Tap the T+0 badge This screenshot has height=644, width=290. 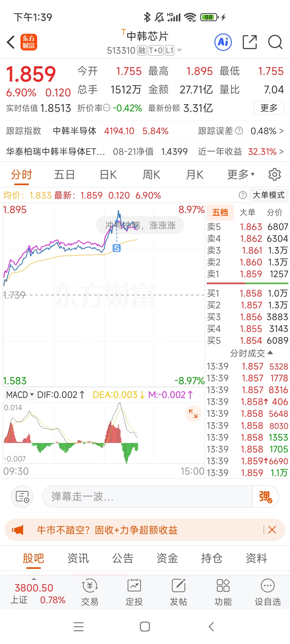(155, 50)
